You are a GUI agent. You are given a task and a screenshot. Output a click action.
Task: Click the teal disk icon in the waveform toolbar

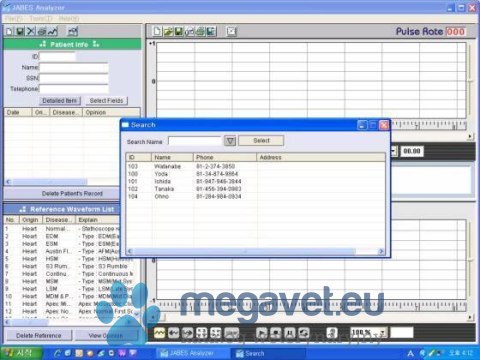tap(211, 32)
